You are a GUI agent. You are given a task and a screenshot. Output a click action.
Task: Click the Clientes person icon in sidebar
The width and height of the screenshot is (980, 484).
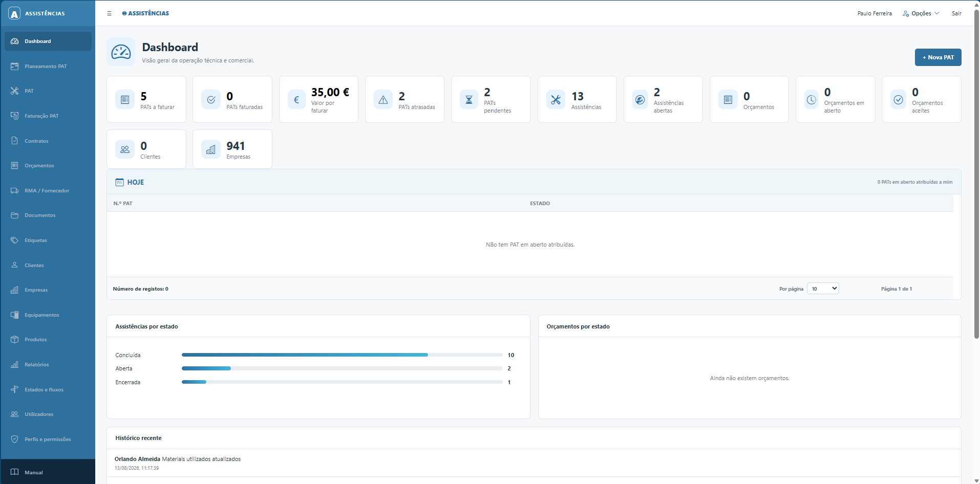tap(14, 266)
